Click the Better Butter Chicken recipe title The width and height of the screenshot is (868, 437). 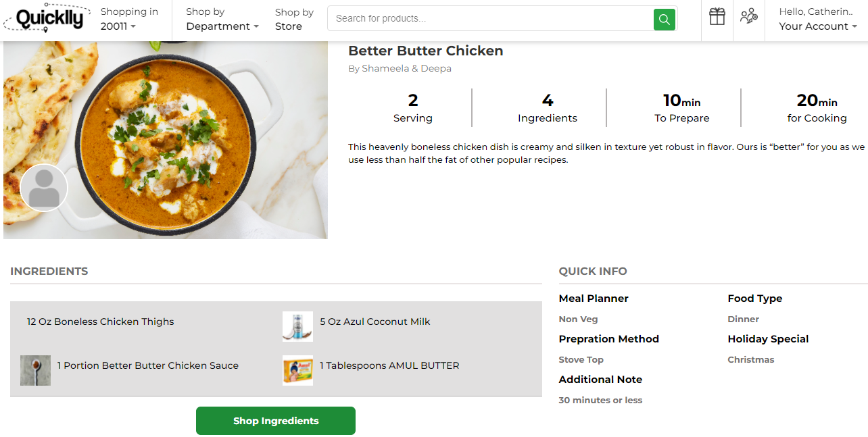[425, 51]
